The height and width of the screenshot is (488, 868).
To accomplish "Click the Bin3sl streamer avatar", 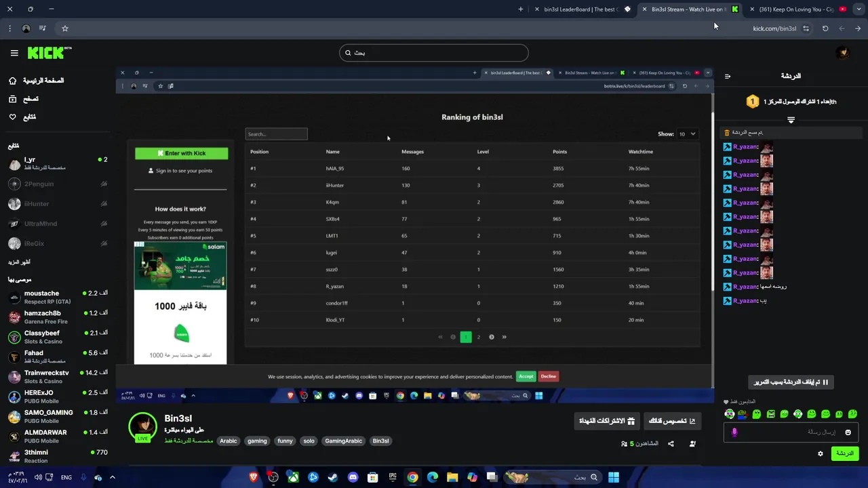I will pos(143,426).
